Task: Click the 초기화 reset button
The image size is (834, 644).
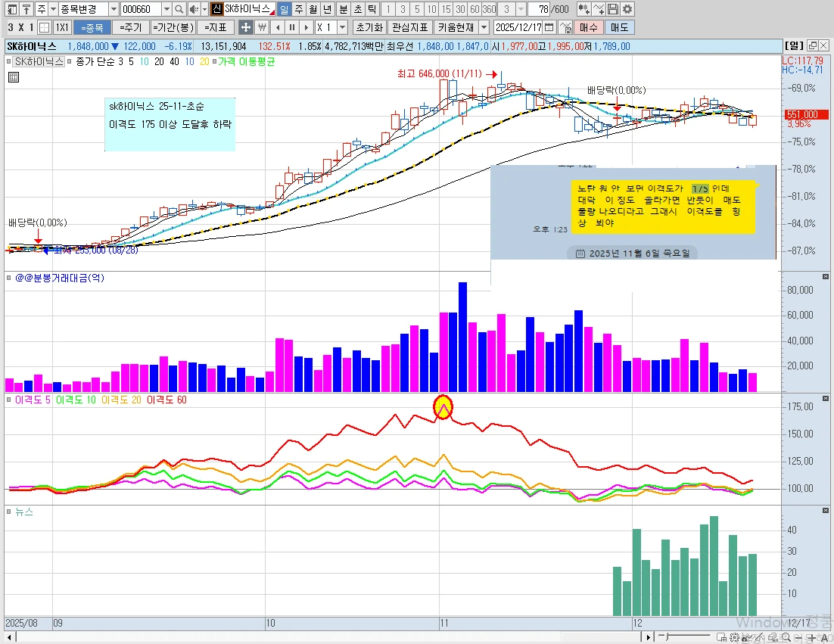Action: 369,27
